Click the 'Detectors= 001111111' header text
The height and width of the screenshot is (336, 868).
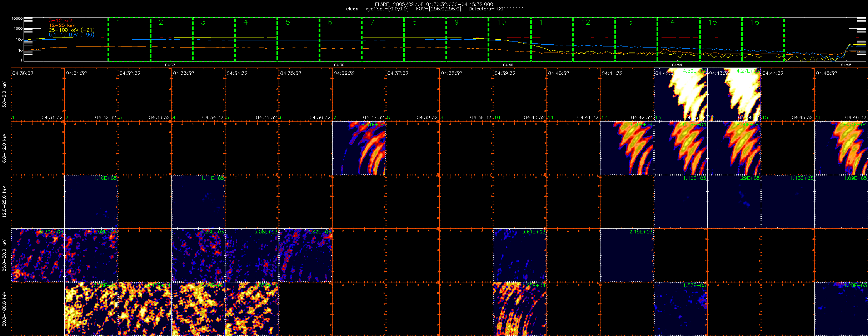496,9
